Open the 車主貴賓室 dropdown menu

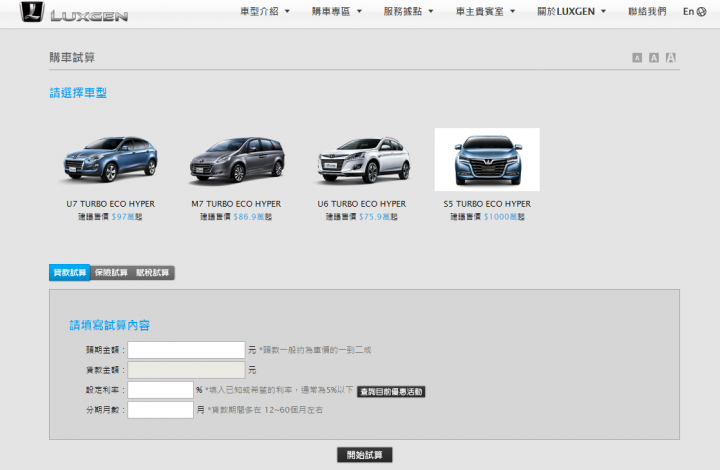[x=485, y=11]
